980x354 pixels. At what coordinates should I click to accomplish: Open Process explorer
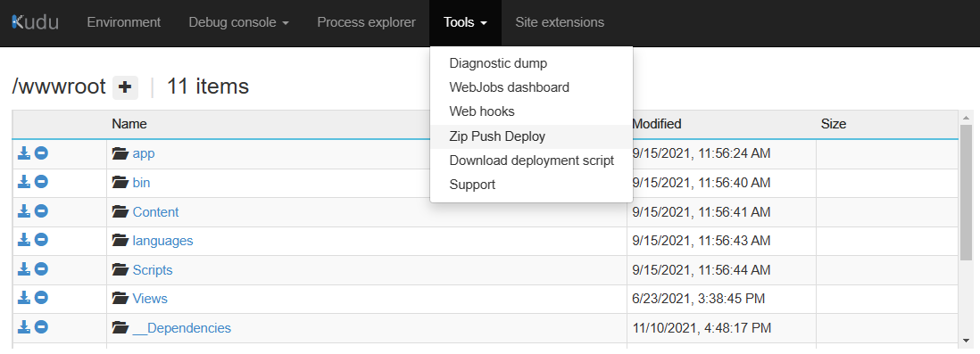point(366,22)
